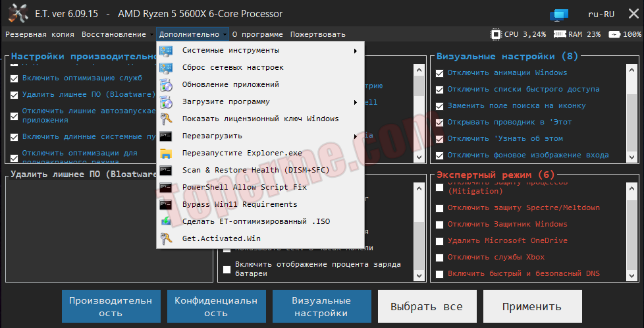Screen dimensions: 644x328
Task: Select Scan & Restore Health (DISM+SFC)
Action: coord(260,170)
